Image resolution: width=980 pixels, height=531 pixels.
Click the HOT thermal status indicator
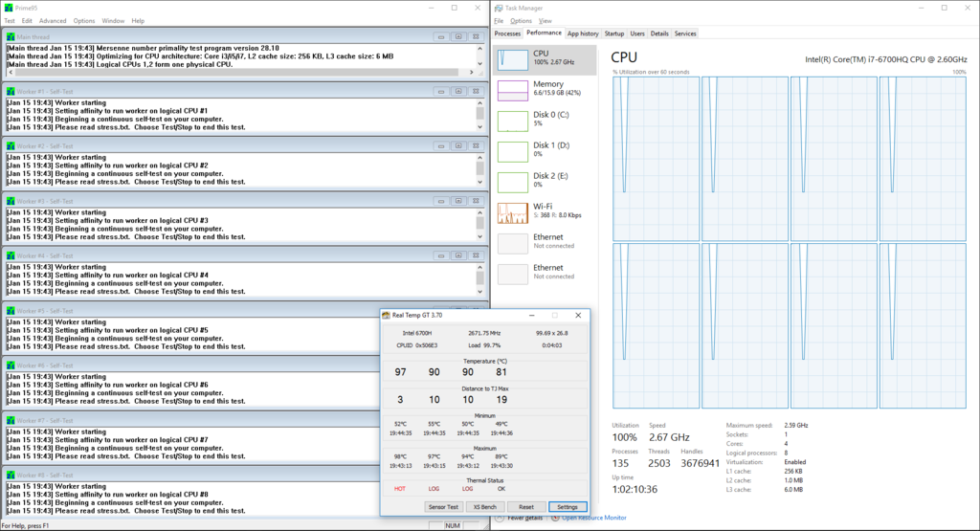tap(400, 489)
